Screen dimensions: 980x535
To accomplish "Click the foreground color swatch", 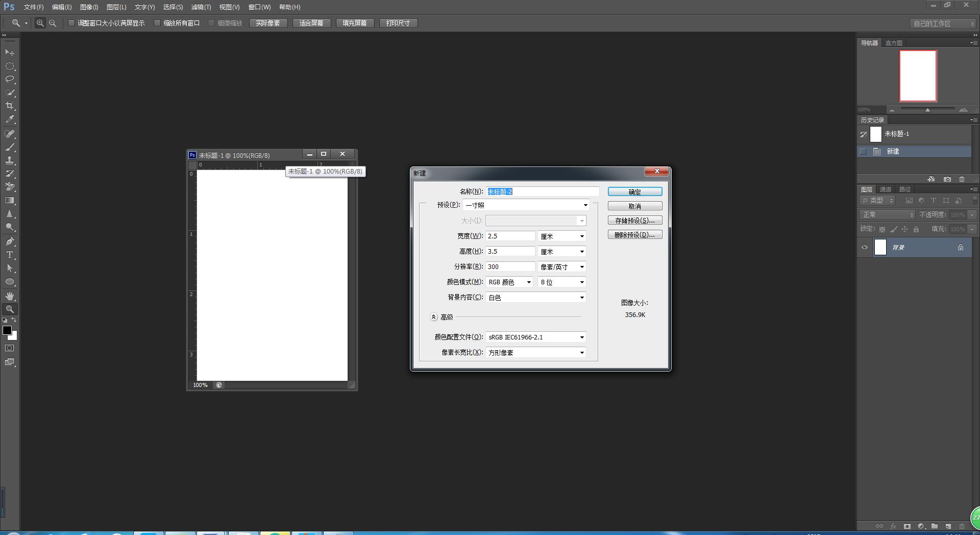I will pos(7,330).
